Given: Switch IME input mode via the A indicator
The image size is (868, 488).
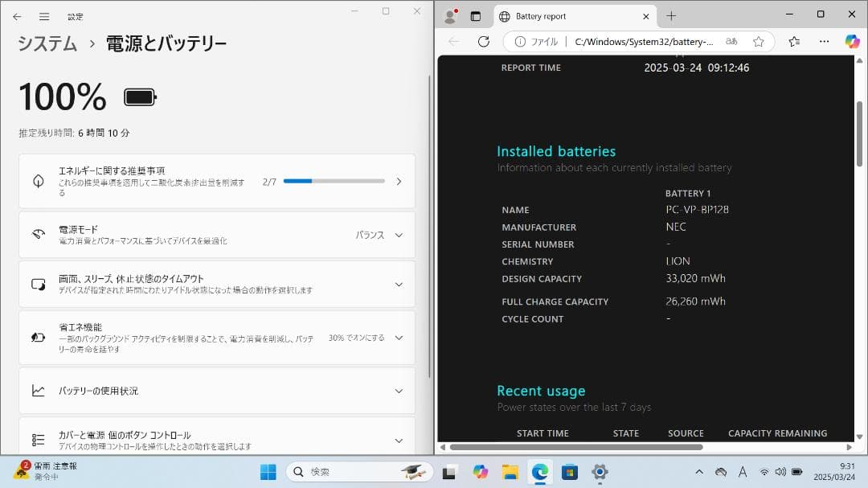Looking at the screenshot, I should [743, 472].
